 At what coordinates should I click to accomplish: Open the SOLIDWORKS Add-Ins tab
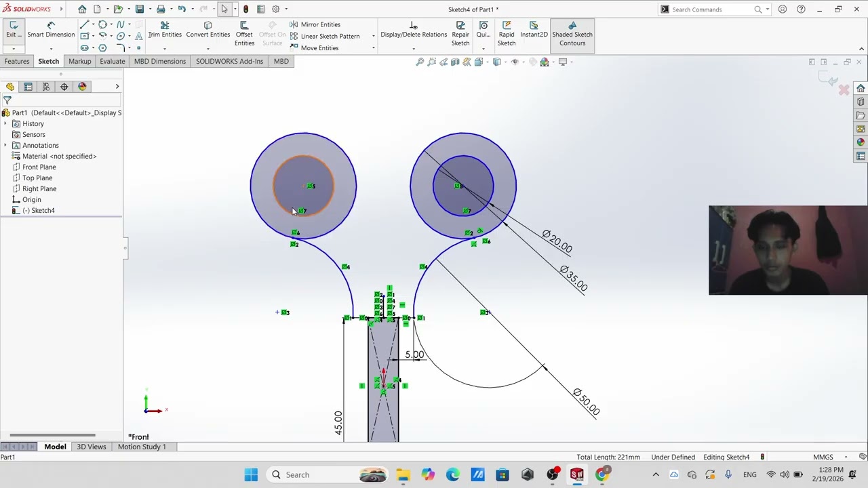point(229,61)
